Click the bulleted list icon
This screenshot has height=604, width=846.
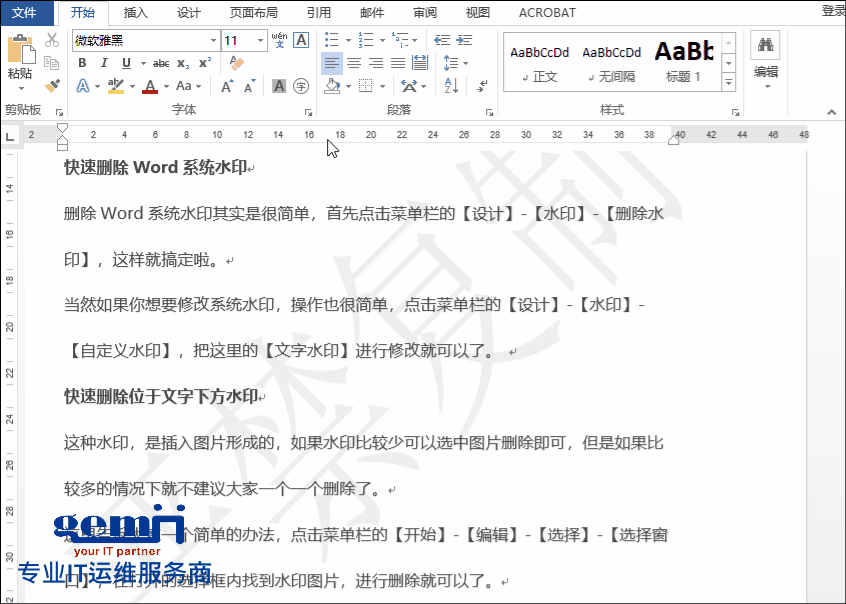coord(329,39)
